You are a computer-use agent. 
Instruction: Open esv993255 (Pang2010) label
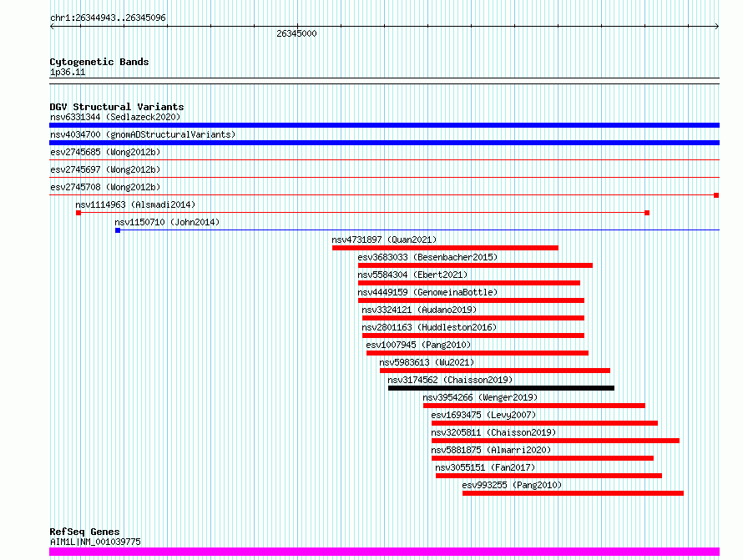click(x=512, y=485)
